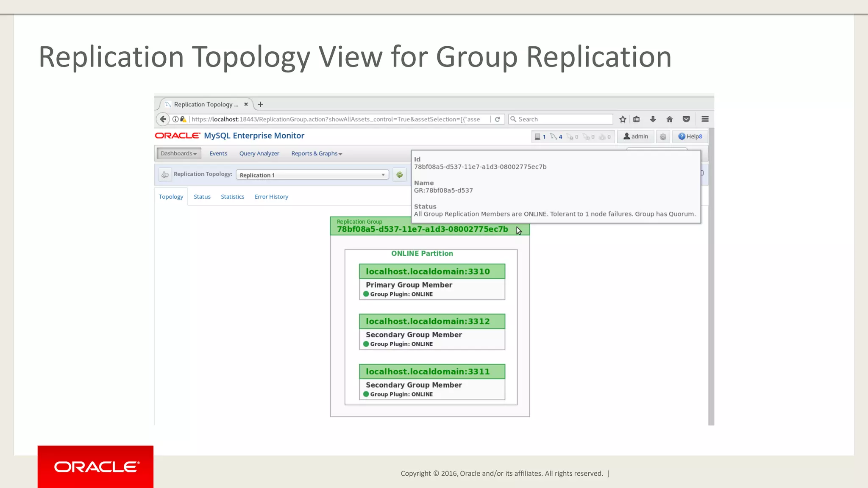Click tooltip Name value GR:78bf08a5-d537
This screenshot has height=488, width=868.
(443, 191)
